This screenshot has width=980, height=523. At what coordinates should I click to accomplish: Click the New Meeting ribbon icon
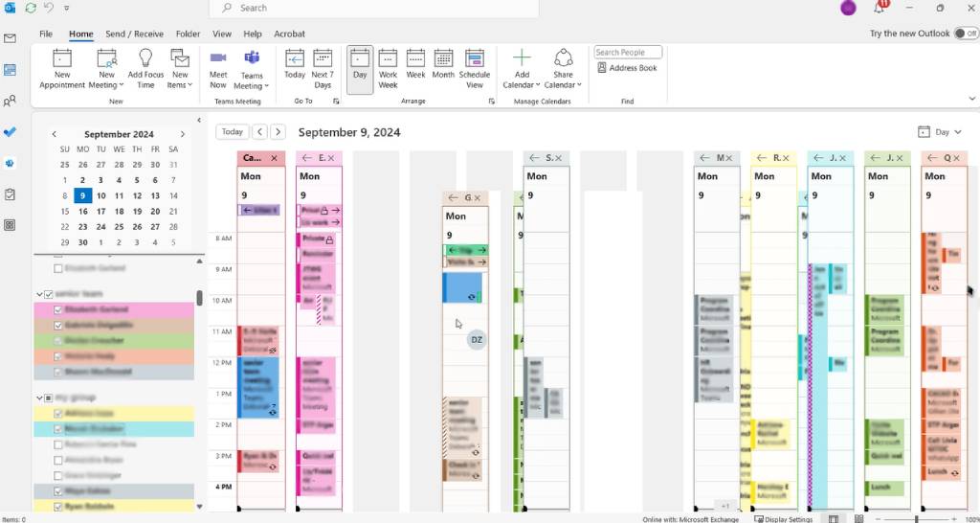(107, 58)
